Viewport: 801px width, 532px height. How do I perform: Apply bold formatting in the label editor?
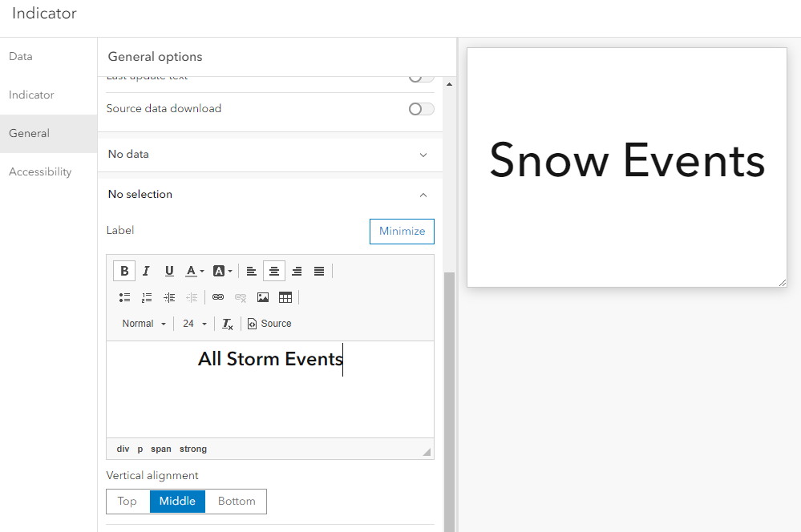tap(124, 271)
